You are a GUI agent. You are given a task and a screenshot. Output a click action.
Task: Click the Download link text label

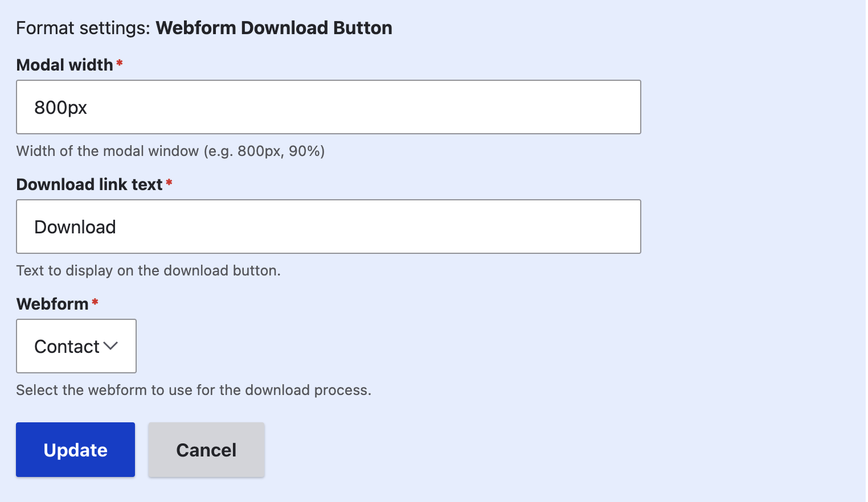coord(89,184)
